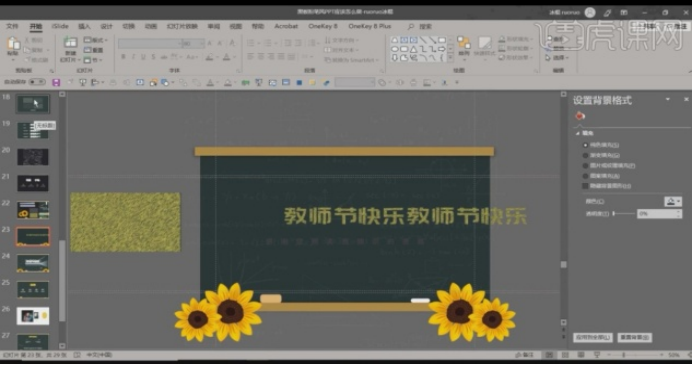The width and height of the screenshot is (692, 365).
Task: Select the Gradient fill radio button
Action: (586, 155)
